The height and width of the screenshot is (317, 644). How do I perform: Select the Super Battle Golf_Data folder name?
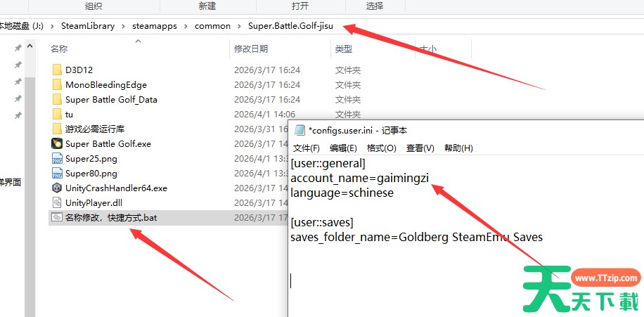[111, 100]
